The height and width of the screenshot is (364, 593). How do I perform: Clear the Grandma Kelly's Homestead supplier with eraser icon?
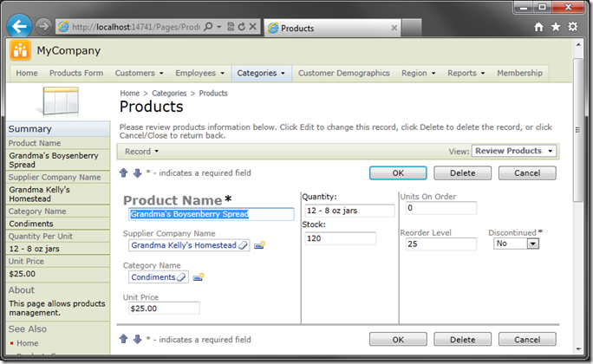point(243,245)
